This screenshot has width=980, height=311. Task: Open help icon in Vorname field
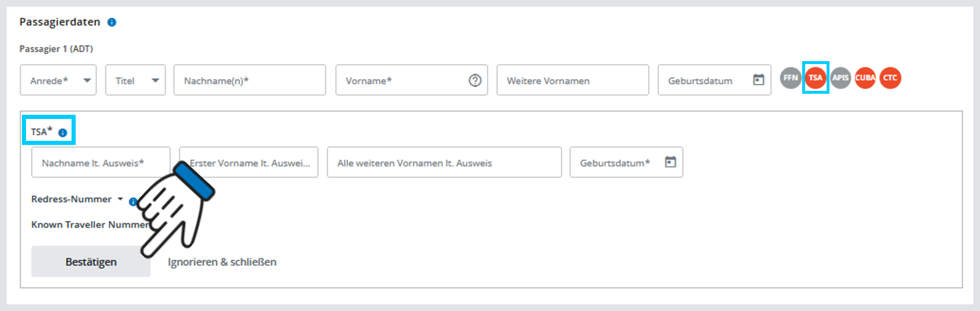tap(475, 80)
